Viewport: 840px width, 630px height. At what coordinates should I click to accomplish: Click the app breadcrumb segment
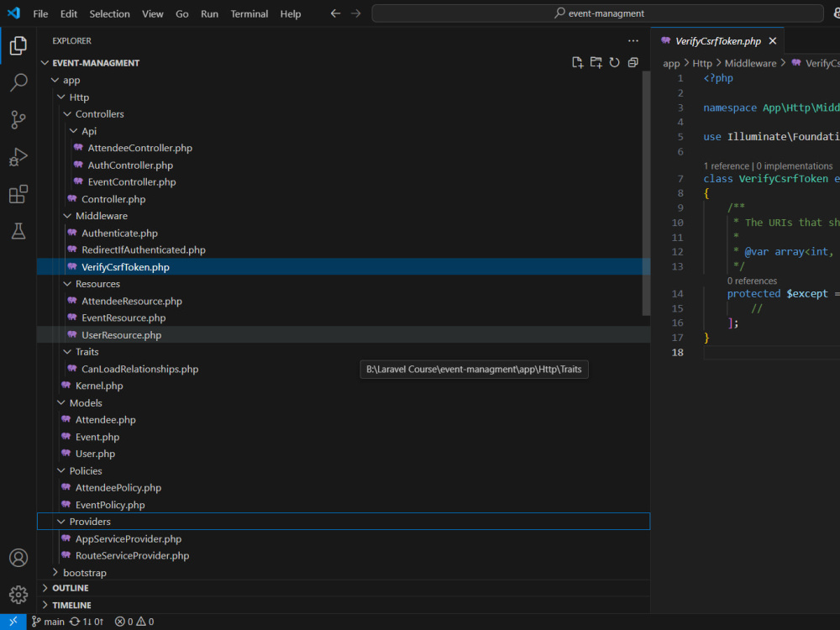[x=671, y=63]
